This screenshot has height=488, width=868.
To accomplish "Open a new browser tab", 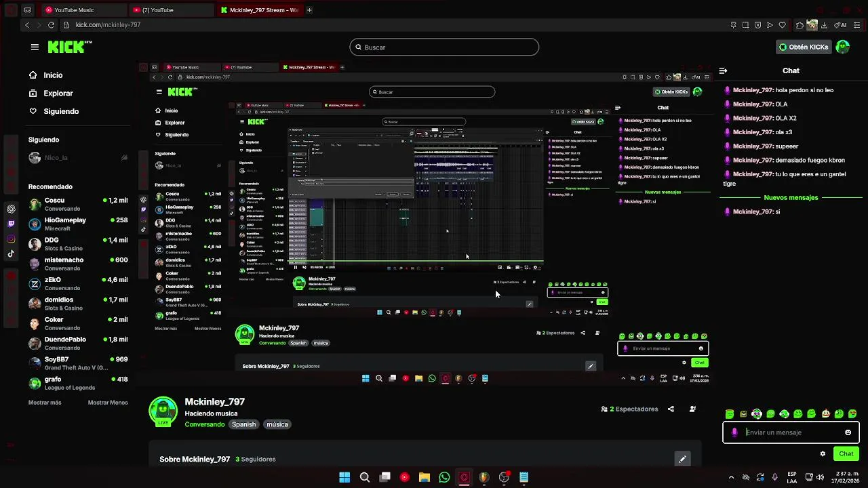I will (x=310, y=10).
